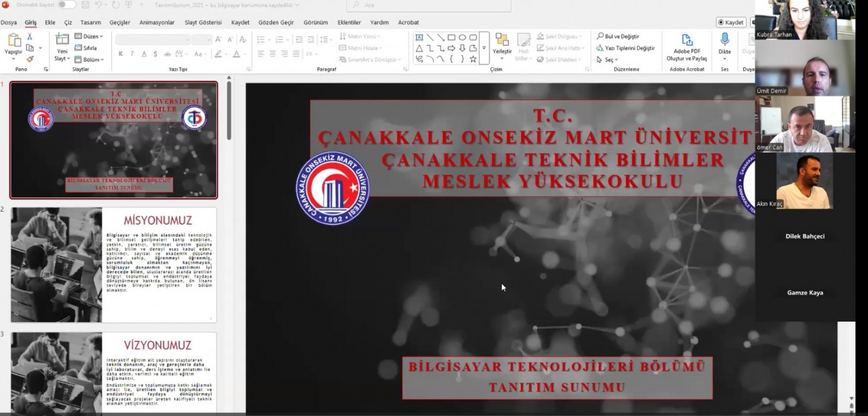
Task: Click the Redo icon in the title bar
Action: [115, 5]
